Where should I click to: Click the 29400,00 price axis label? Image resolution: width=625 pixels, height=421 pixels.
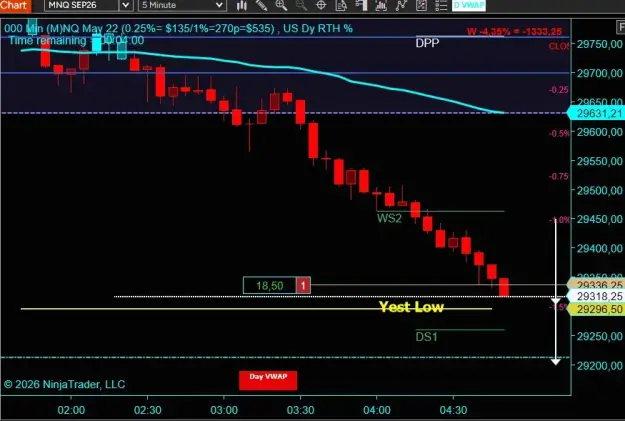(599, 248)
